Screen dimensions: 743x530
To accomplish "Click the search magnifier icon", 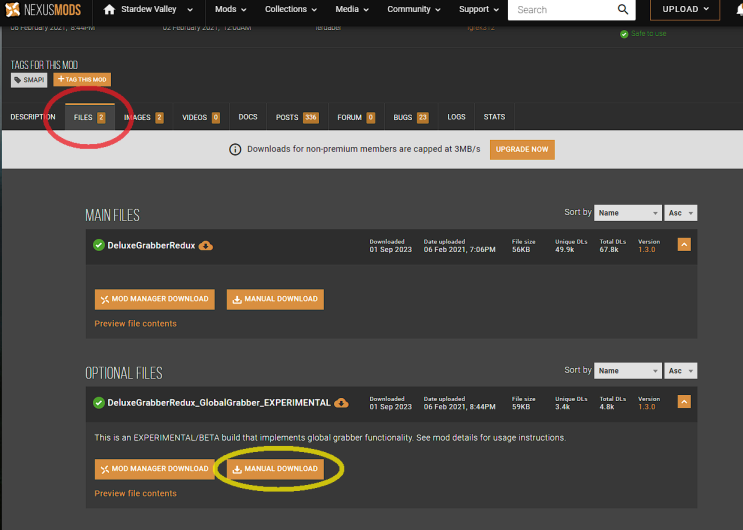I will pyautogui.click(x=623, y=9).
